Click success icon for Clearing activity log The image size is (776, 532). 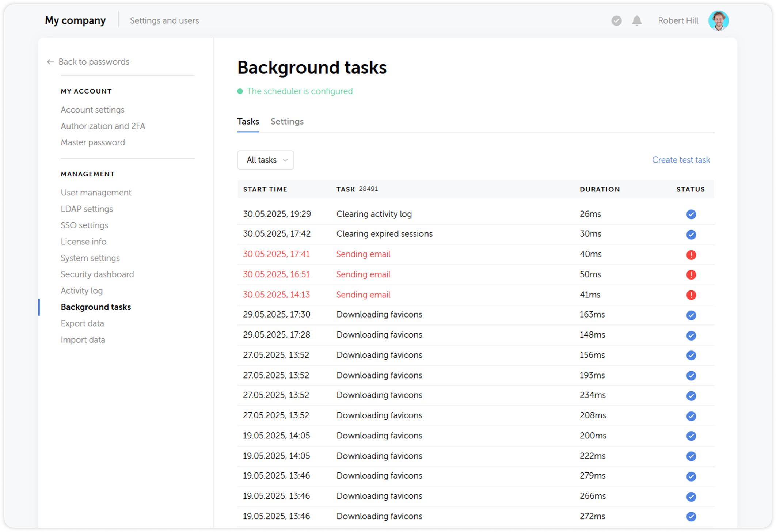691,214
